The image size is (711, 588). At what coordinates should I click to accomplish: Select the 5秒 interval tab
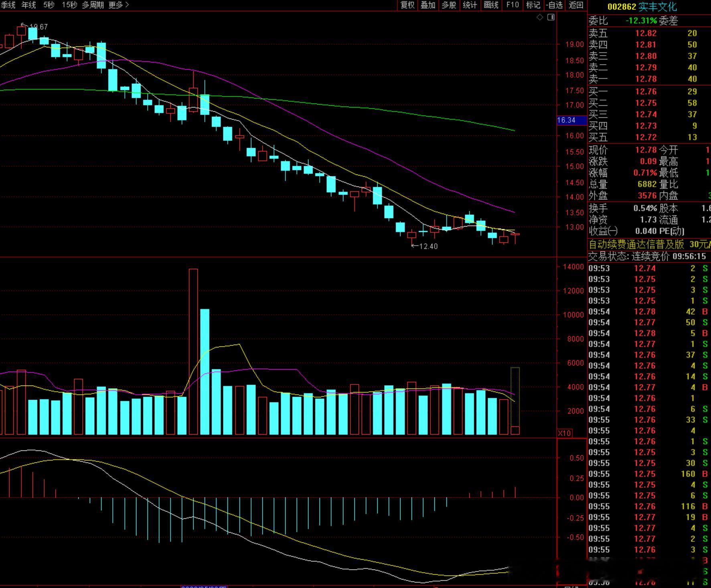tap(49, 5)
